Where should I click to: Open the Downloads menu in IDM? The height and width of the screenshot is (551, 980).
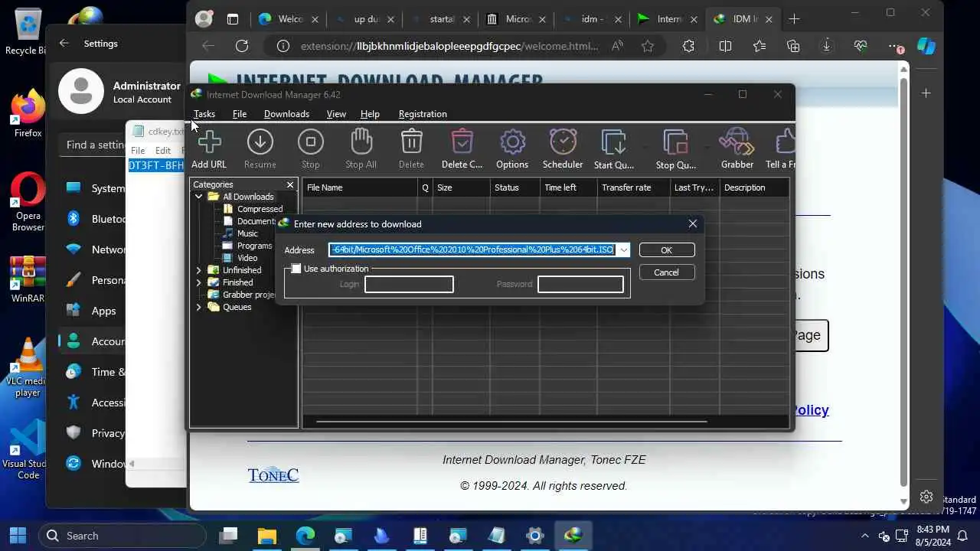(x=286, y=114)
